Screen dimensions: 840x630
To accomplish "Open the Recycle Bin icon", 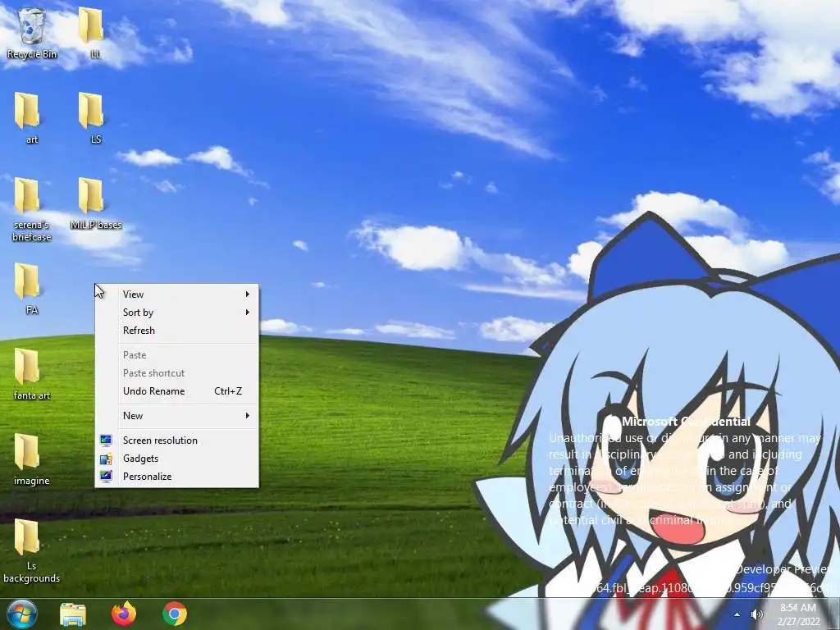I will pos(32,32).
